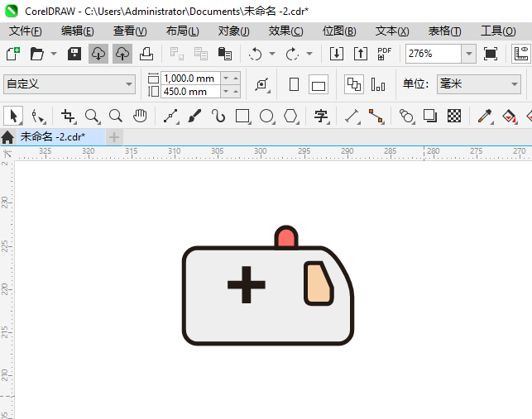
Task: Select the Pick tool arrow
Action: [x=13, y=116]
